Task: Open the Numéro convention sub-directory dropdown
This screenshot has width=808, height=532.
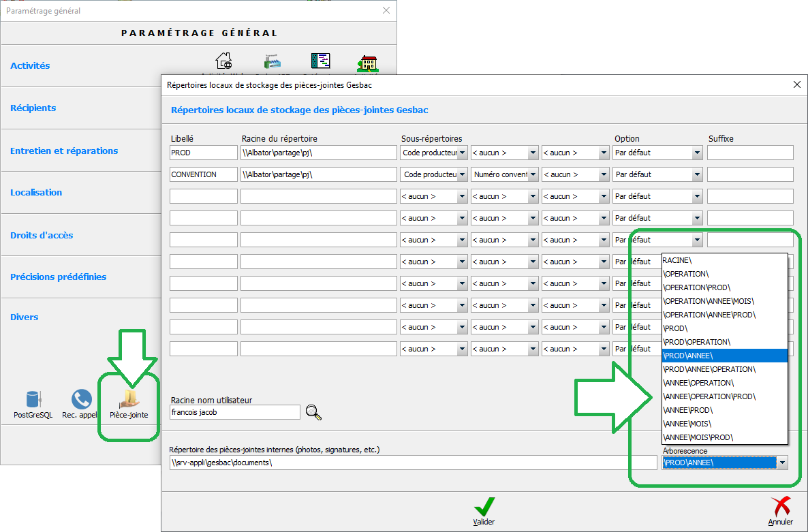Action: coord(533,175)
